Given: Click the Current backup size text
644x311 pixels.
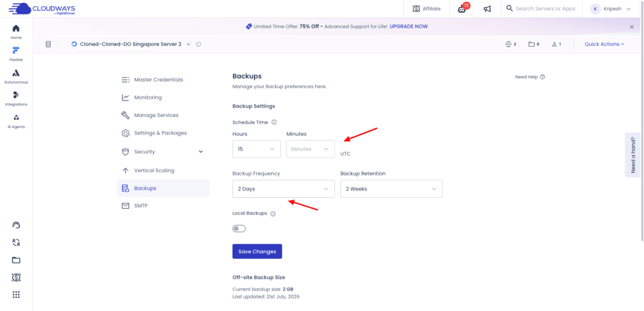Looking at the screenshot, I should (263, 289).
